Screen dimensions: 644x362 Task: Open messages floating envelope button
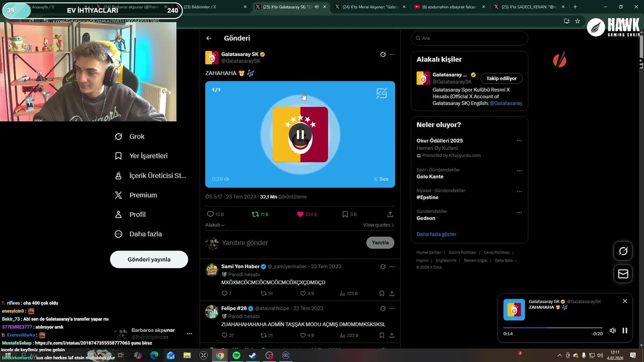[x=623, y=274]
